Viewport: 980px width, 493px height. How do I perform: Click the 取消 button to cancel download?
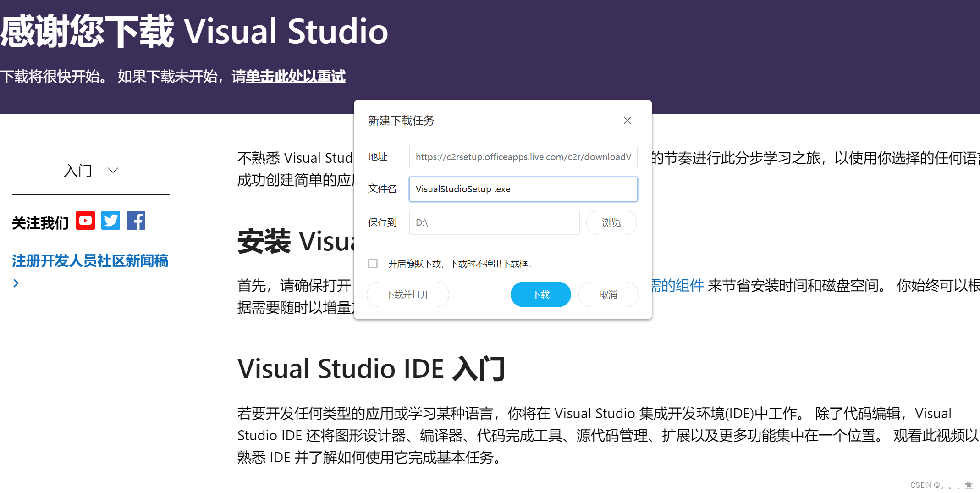(x=608, y=294)
